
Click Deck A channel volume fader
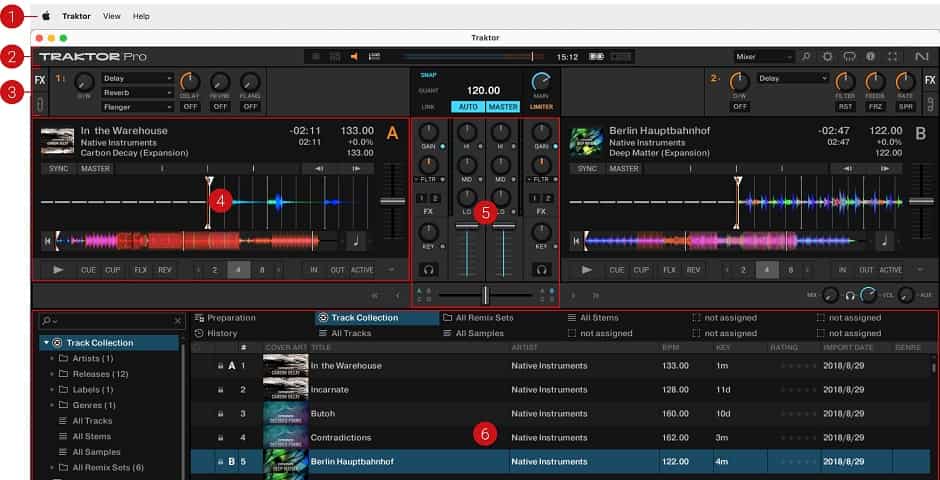coord(468,225)
